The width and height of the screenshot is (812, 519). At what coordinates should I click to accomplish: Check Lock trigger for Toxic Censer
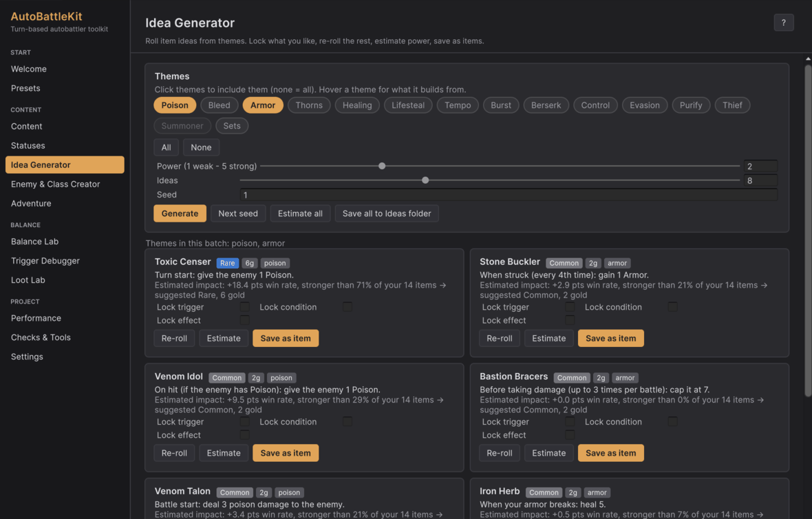click(244, 307)
